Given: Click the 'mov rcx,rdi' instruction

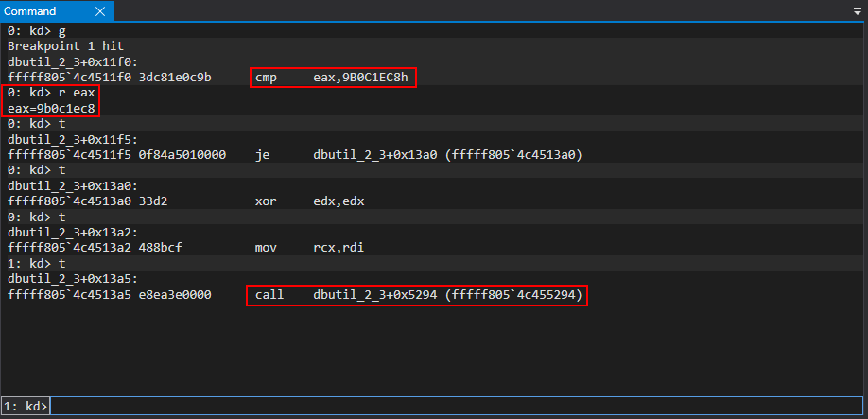Looking at the screenshot, I should click(309, 249).
